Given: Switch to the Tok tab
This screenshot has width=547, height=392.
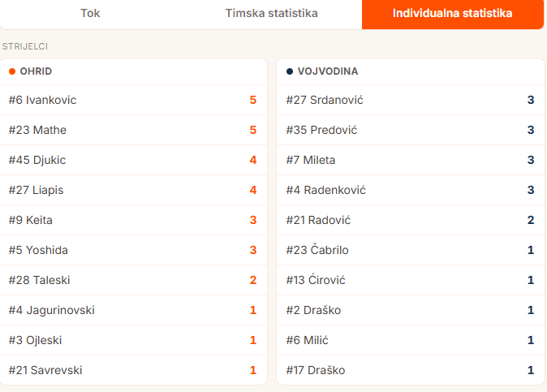Looking at the screenshot, I should 90,13.
